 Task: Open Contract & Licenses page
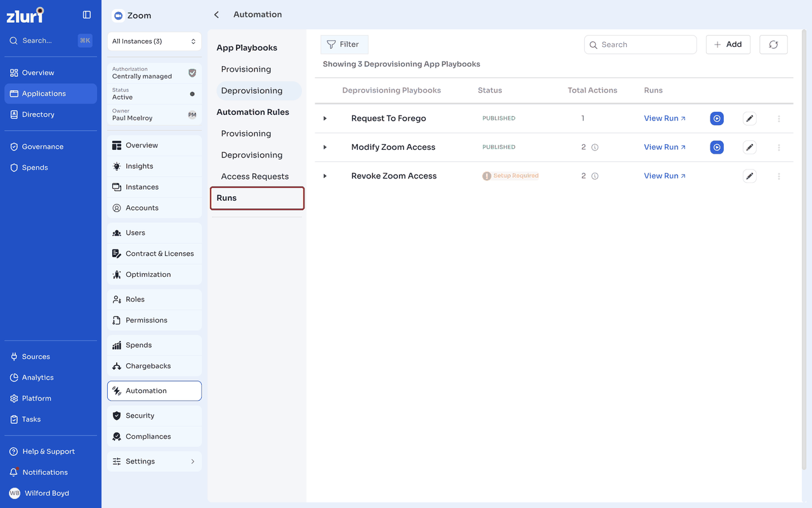pos(154,254)
